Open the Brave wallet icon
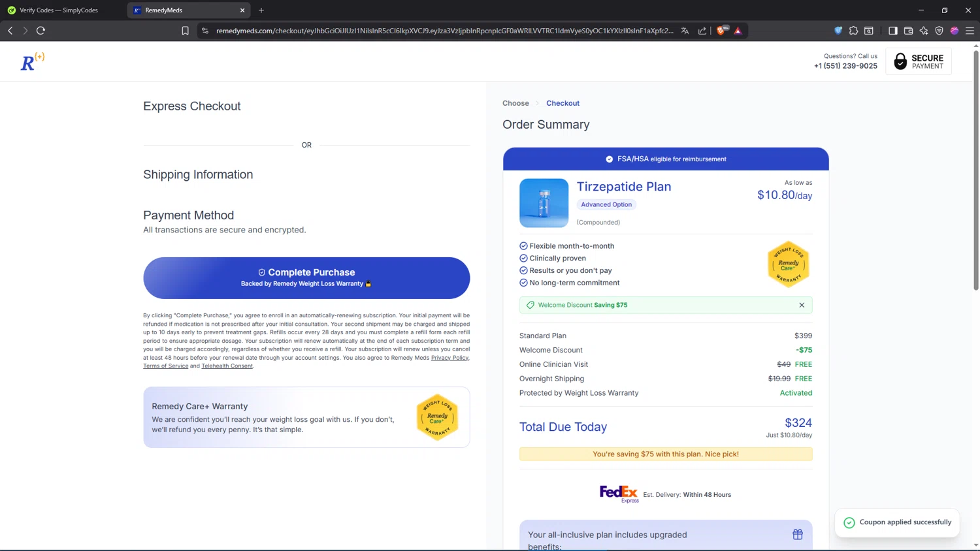Image resolution: width=980 pixels, height=551 pixels. click(908, 31)
